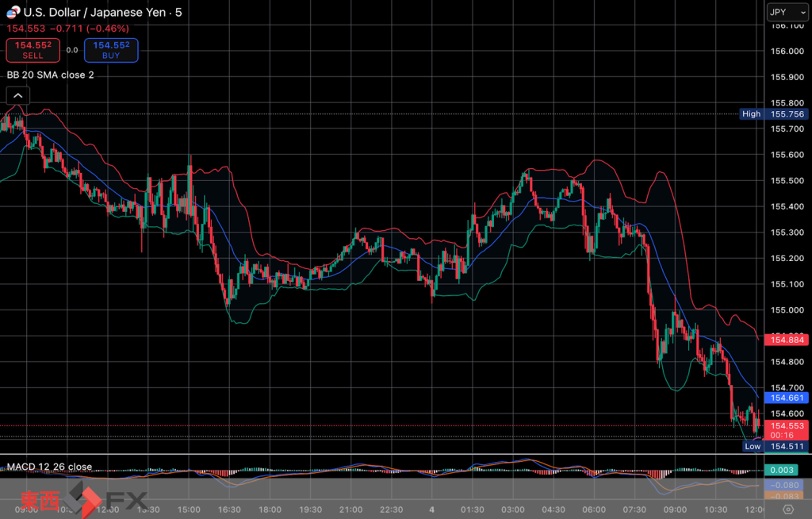Click the blue 154.661 SMA price tag
Screen dimensions: 812x519
tap(784, 398)
